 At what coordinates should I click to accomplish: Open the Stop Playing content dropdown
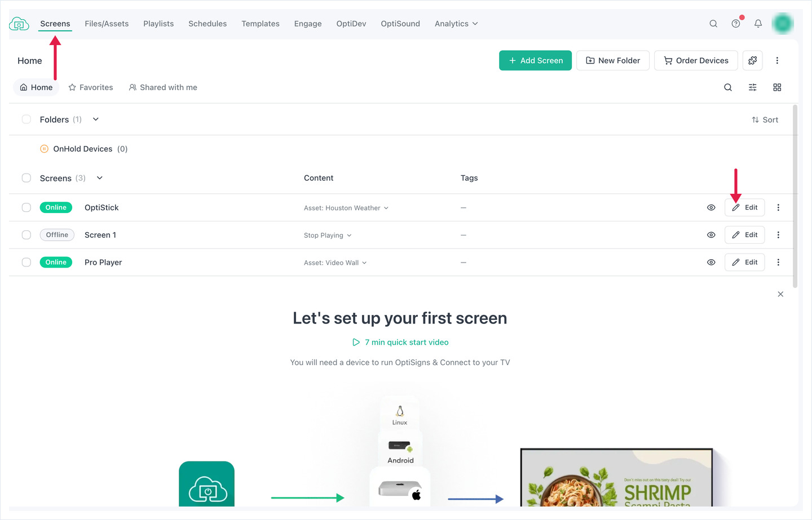coord(328,235)
